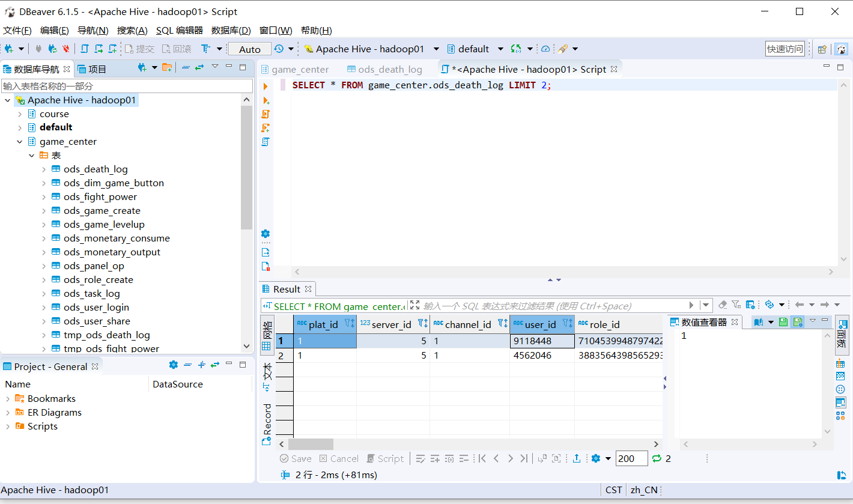
Task: Click the transaction mode icon
Action: (205, 49)
